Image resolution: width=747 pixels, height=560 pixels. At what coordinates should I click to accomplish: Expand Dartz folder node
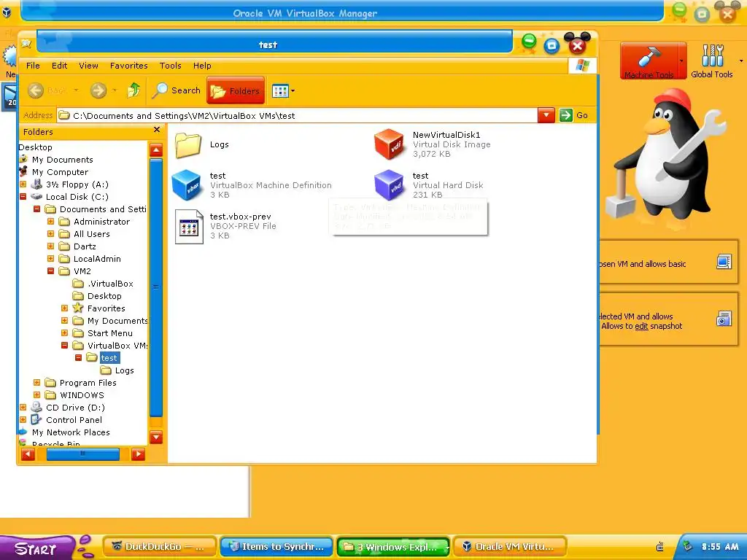pyautogui.click(x=50, y=246)
